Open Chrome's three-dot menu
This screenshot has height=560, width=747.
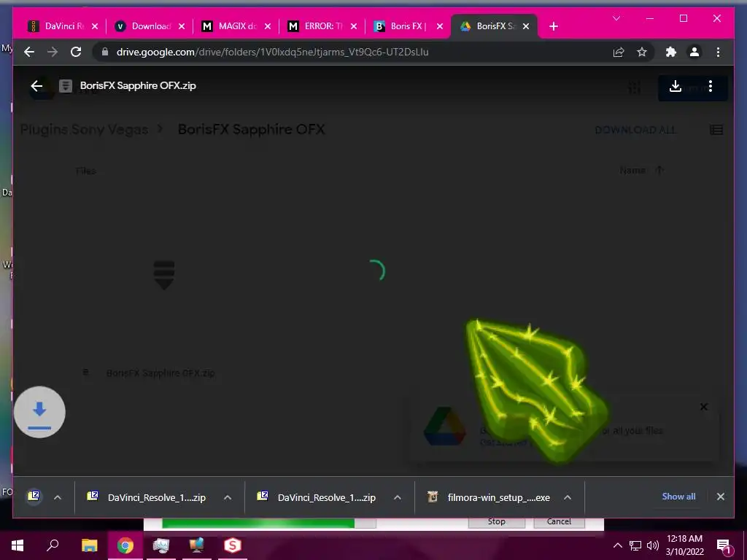(718, 52)
